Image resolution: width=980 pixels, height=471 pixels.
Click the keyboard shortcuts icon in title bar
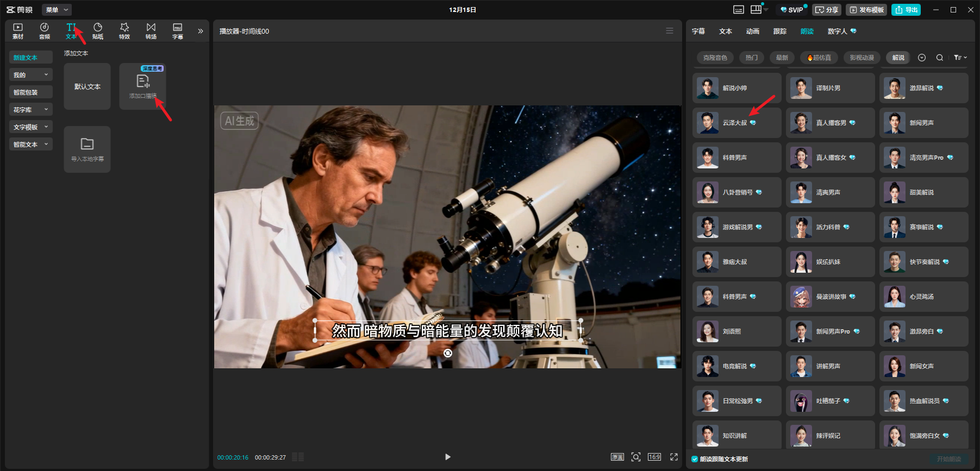[x=739, y=10]
